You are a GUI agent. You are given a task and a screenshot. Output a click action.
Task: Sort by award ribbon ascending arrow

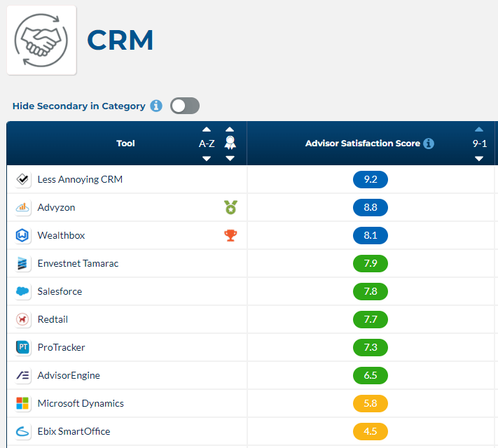pos(230,129)
